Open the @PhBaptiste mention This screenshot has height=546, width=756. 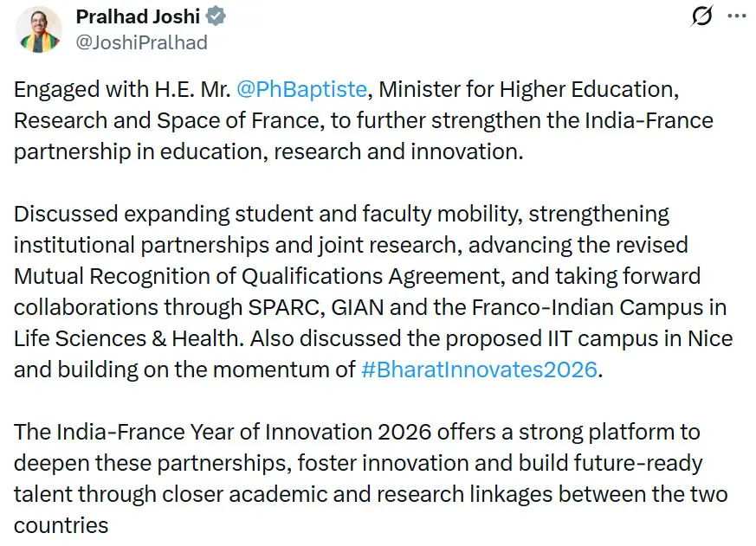[302, 89]
